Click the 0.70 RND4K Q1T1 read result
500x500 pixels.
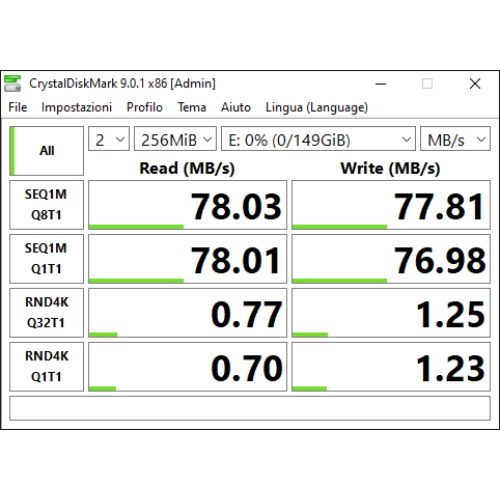click(187, 367)
